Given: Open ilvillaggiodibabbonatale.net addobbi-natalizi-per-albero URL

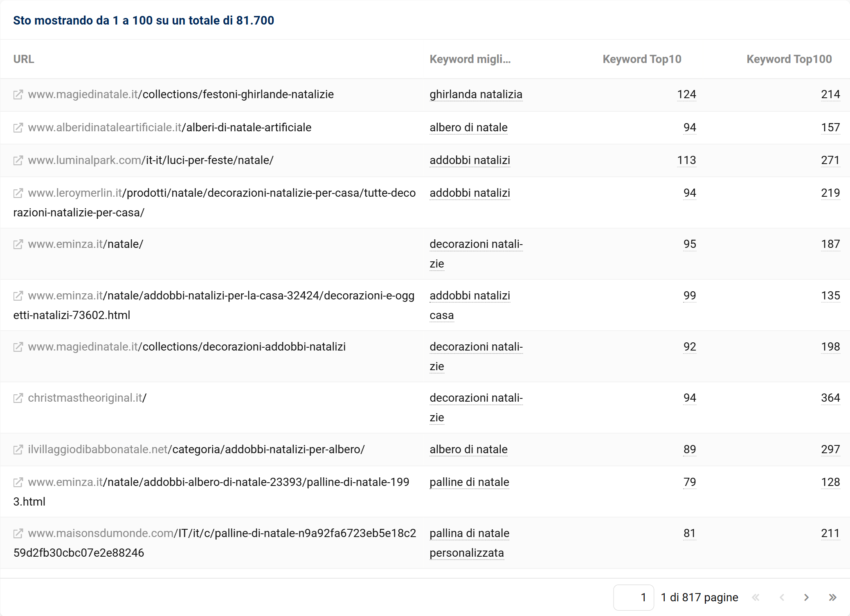Looking at the screenshot, I should pos(196,450).
